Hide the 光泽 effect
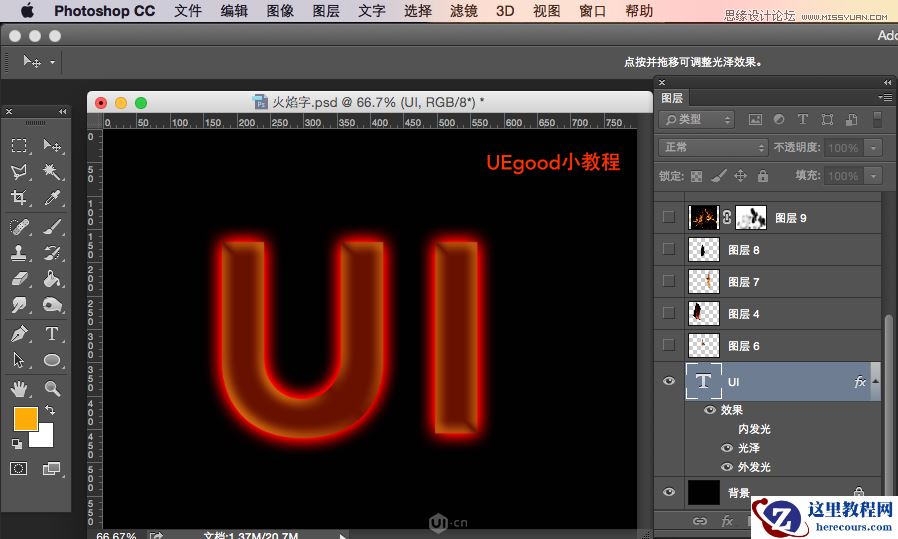This screenshot has height=539, width=898. coord(727,448)
